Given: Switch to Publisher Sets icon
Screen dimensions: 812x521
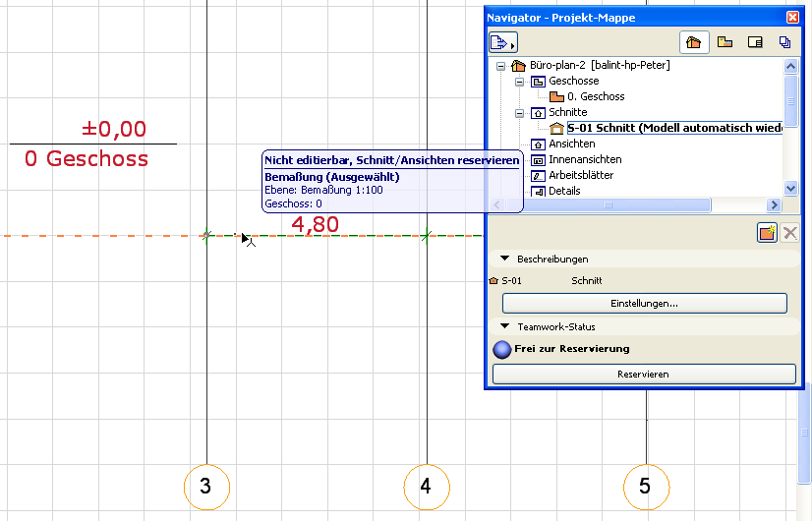Looking at the screenshot, I should coord(785,42).
